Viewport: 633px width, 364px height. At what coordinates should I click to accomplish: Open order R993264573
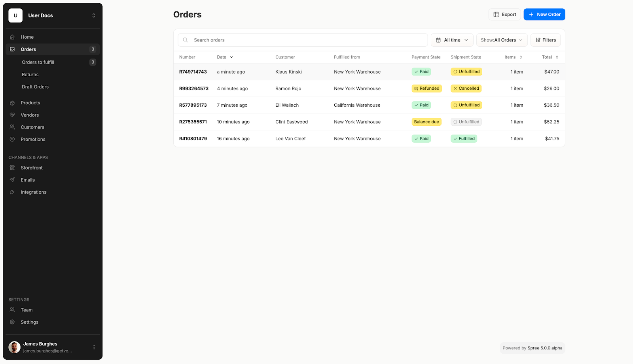click(x=194, y=89)
